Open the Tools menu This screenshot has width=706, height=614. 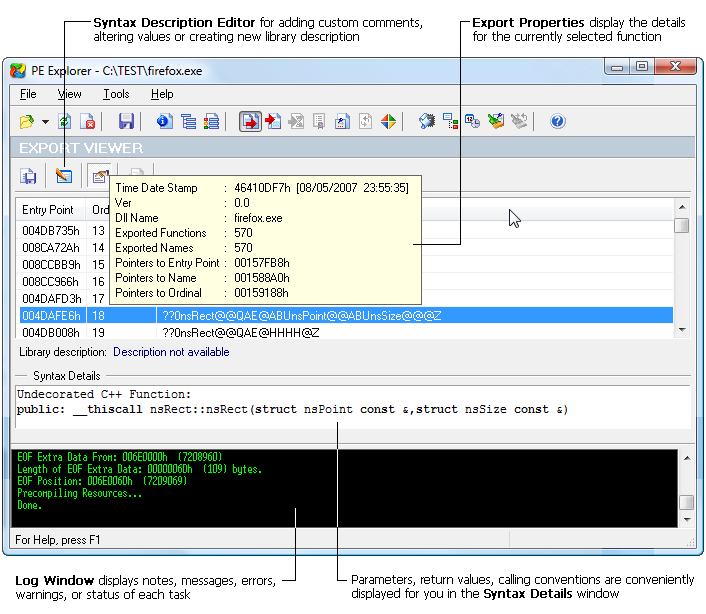(116, 94)
